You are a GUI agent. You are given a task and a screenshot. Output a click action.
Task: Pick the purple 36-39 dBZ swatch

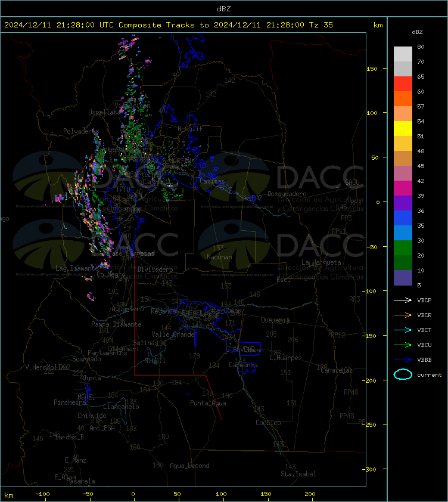[403, 203]
